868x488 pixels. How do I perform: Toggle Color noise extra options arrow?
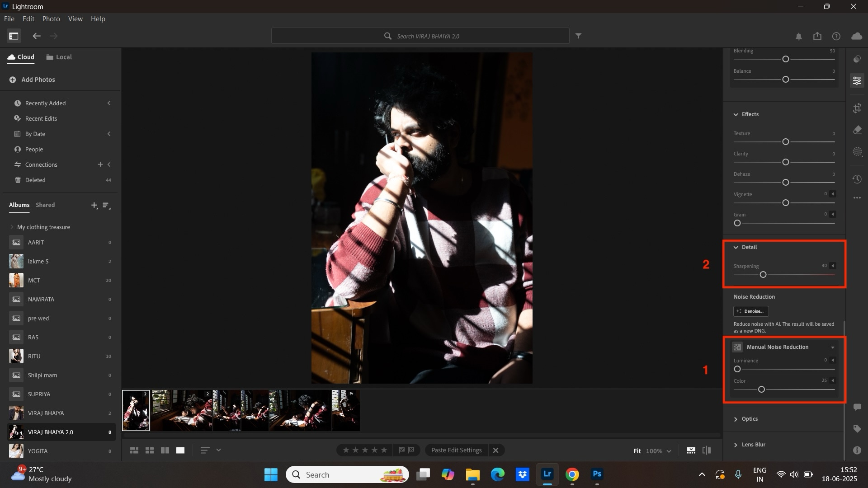click(x=833, y=380)
